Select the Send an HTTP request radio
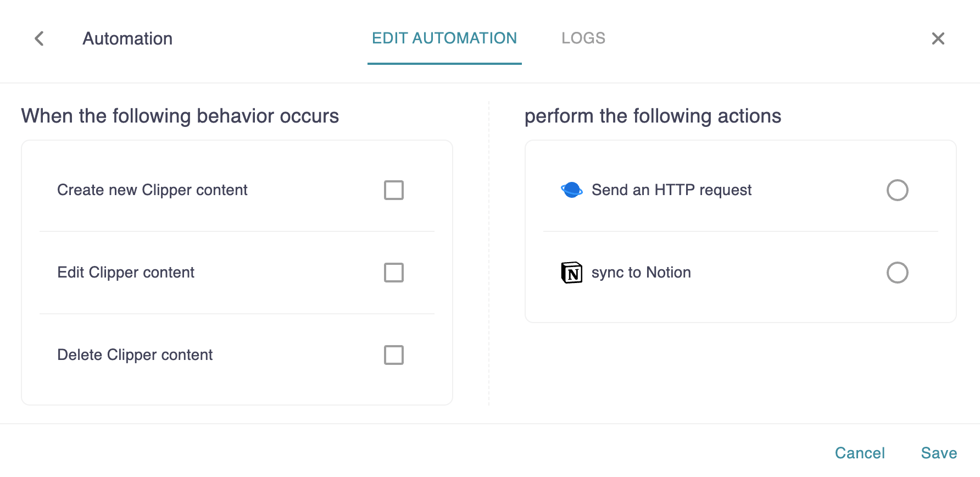The height and width of the screenshot is (477, 980). pos(897,190)
